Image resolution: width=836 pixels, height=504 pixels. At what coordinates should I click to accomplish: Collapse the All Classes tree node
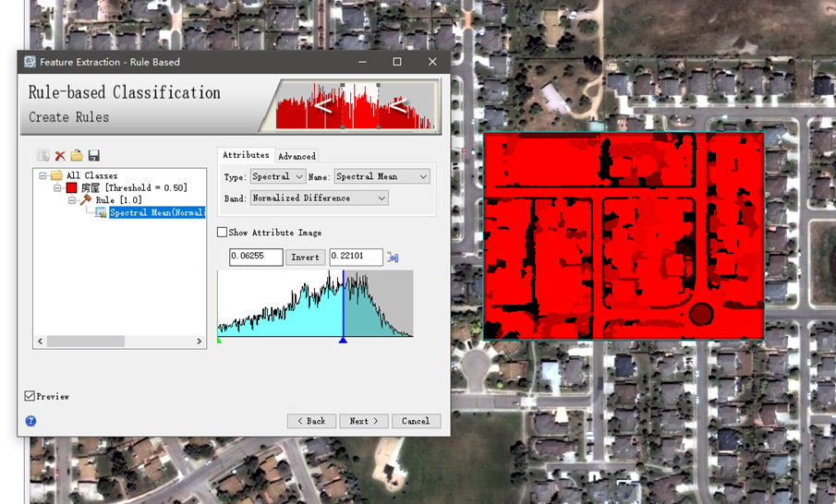42,175
